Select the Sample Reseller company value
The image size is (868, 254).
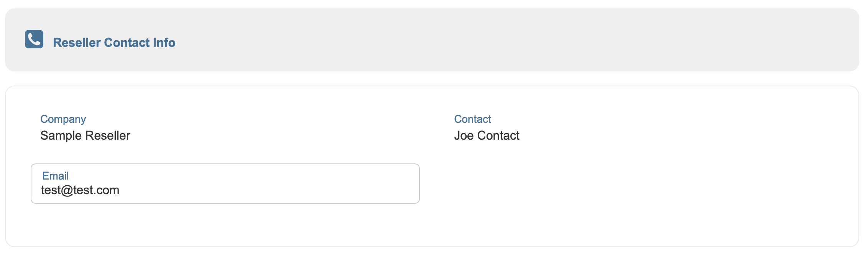tap(85, 135)
